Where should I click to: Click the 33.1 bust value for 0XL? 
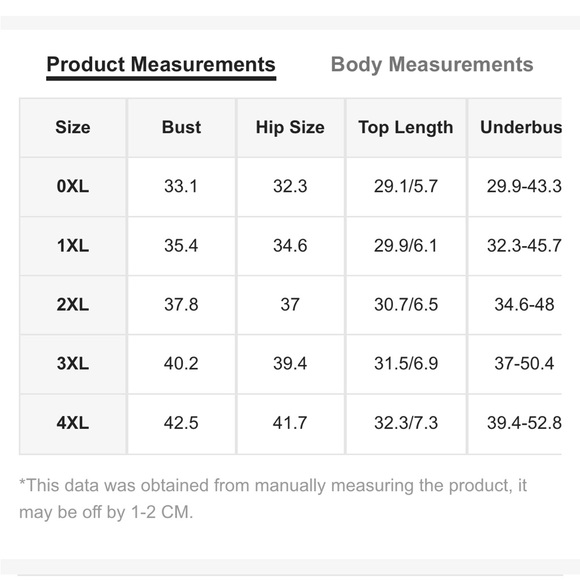pos(181,186)
